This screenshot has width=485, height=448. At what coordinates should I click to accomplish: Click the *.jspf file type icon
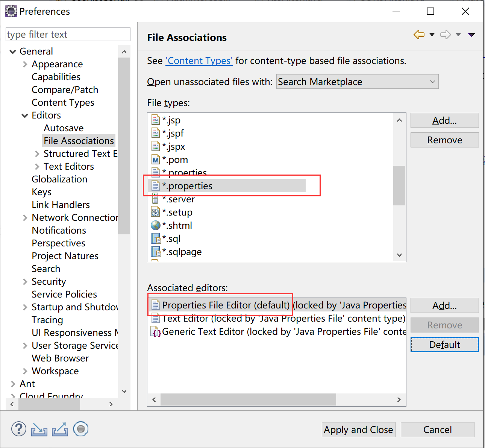[155, 133]
